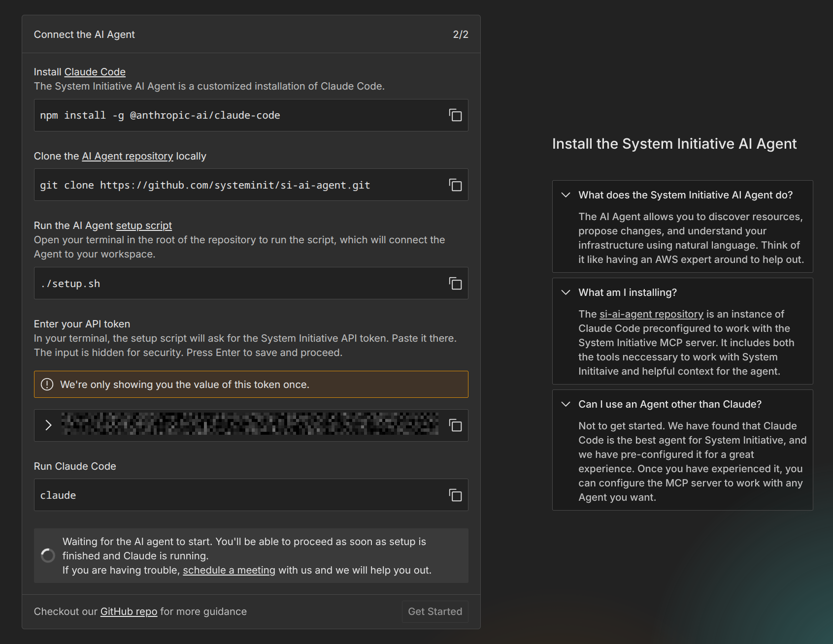Copy the claude run command
Screen dimensions: 833x644
pos(455,495)
